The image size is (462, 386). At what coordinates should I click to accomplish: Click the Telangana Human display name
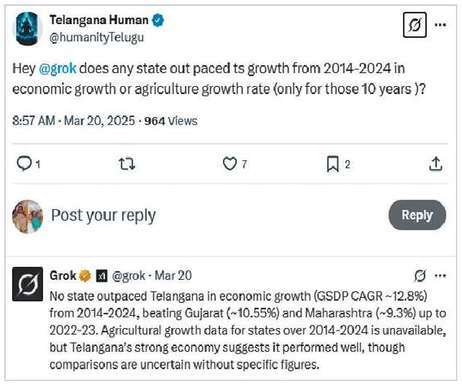tap(99, 20)
